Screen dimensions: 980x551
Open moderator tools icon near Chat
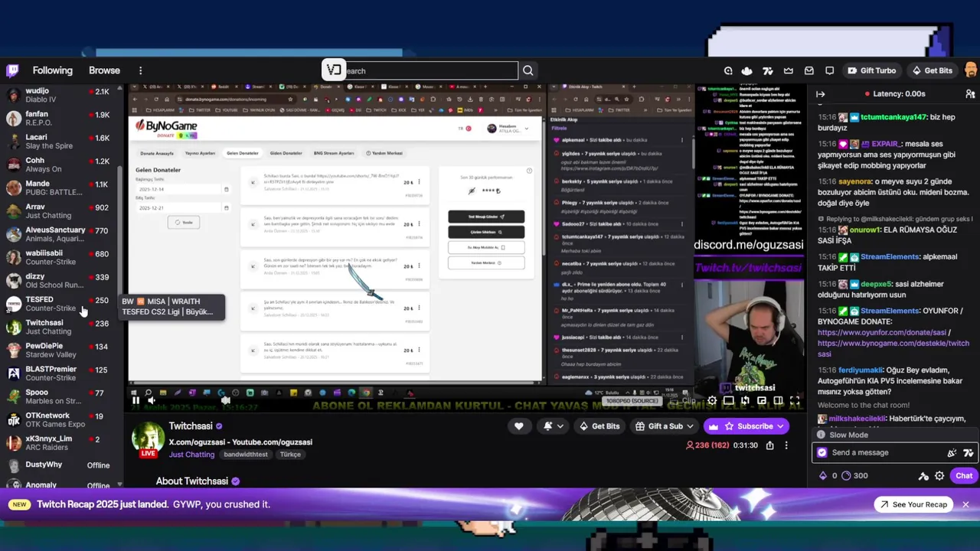(x=923, y=476)
